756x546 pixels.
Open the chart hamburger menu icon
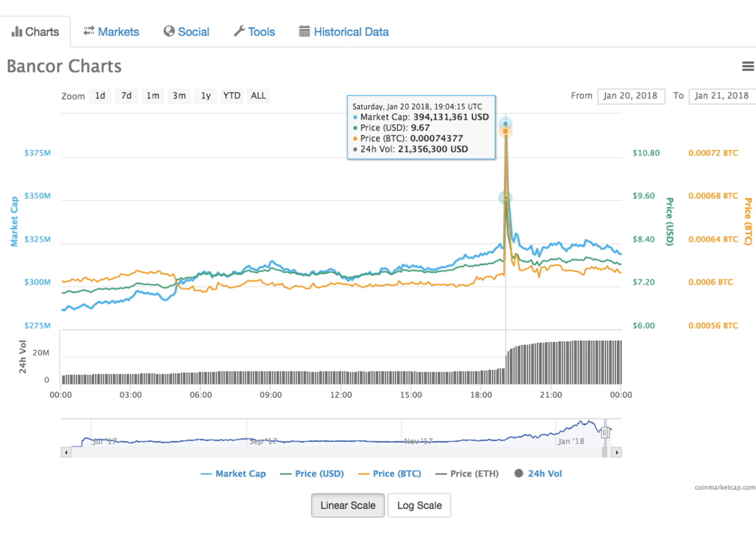pyautogui.click(x=748, y=66)
